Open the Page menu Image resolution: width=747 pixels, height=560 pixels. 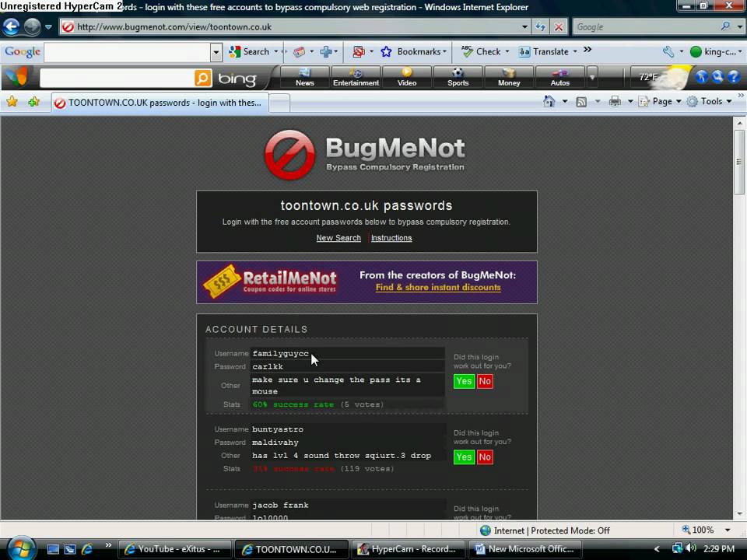[660, 101]
